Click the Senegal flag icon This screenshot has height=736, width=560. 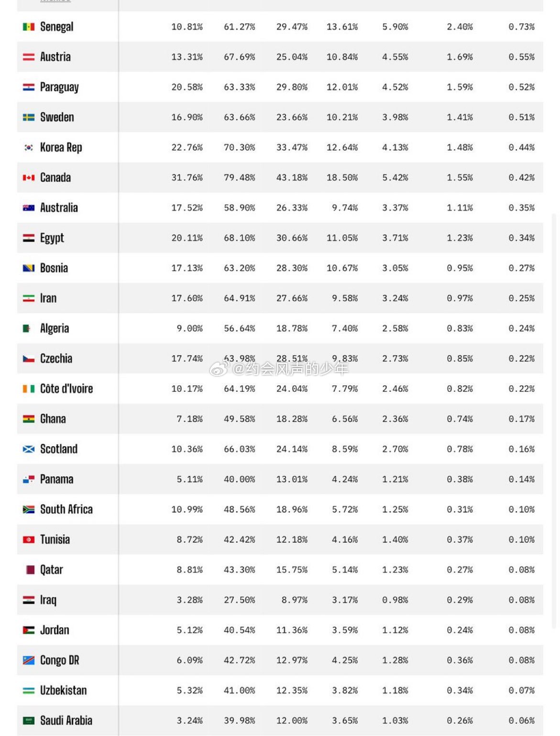29,27
